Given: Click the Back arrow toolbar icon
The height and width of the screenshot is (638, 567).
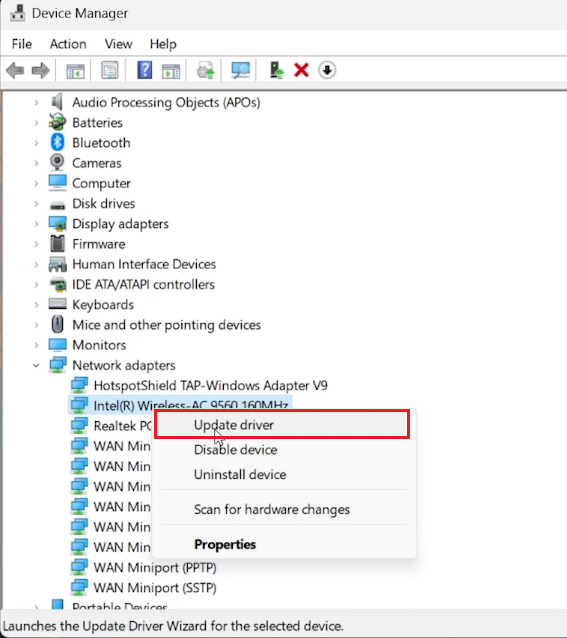Looking at the screenshot, I should pyautogui.click(x=15, y=70).
